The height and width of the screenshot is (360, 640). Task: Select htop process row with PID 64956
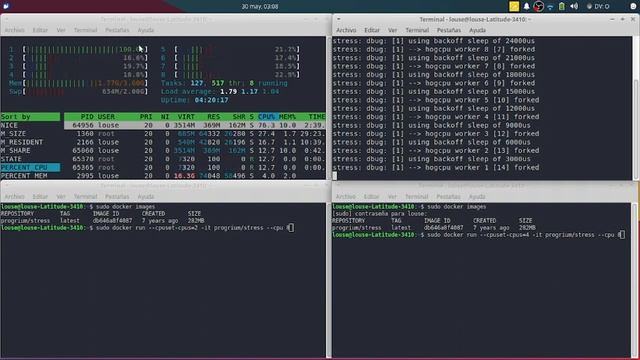195,125
